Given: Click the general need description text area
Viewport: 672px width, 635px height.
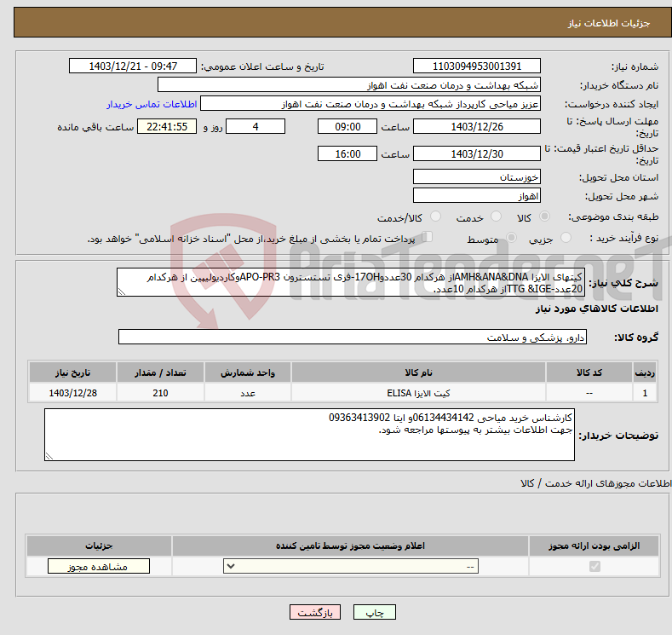Looking at the screenshot, I should (x=351, y=283).
